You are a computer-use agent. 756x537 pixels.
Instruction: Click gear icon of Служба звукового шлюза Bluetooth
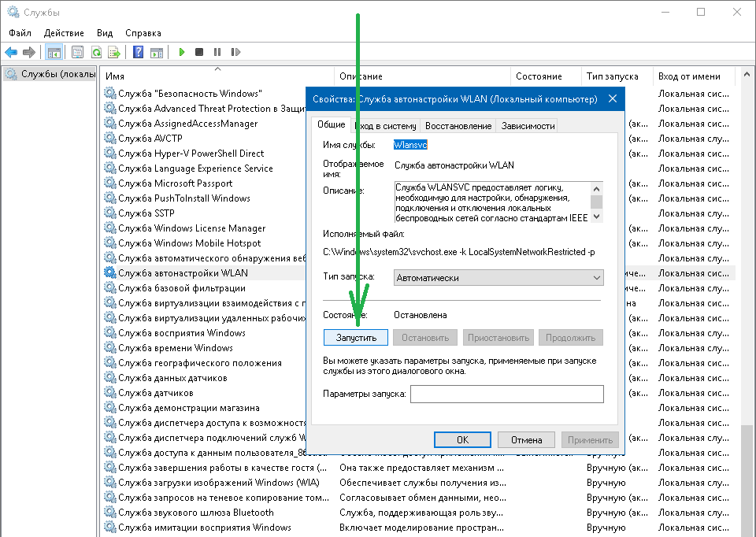coord(110,512)
